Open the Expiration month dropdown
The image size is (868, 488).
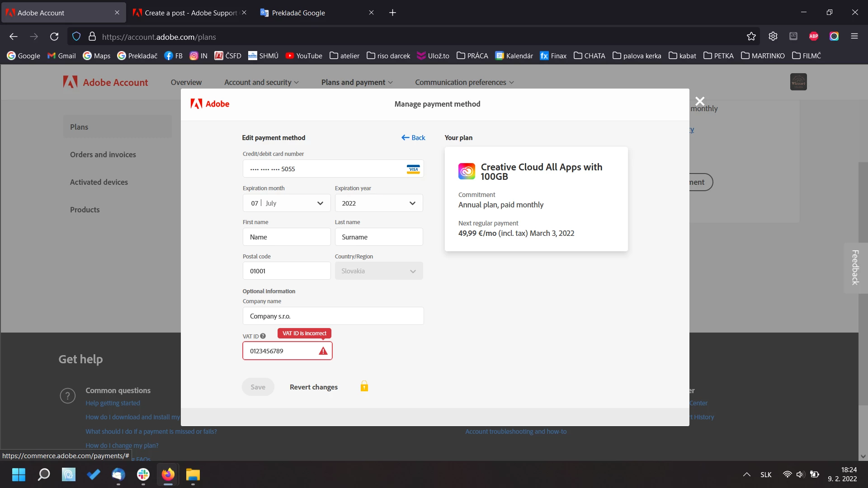[x=287, y=203]
